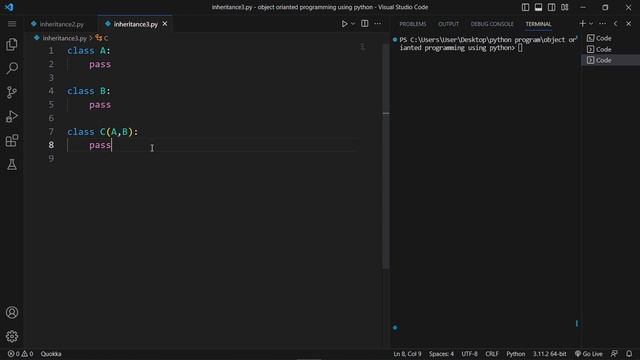Open the Customize Layout icon
This screenshot has height=360, width=640.
[x=564, y=7]
